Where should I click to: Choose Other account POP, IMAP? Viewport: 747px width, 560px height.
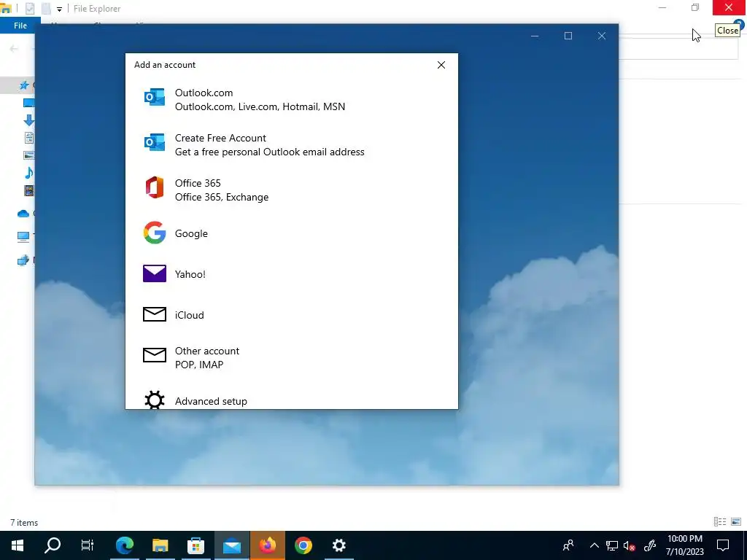click(x=292, y=357)
